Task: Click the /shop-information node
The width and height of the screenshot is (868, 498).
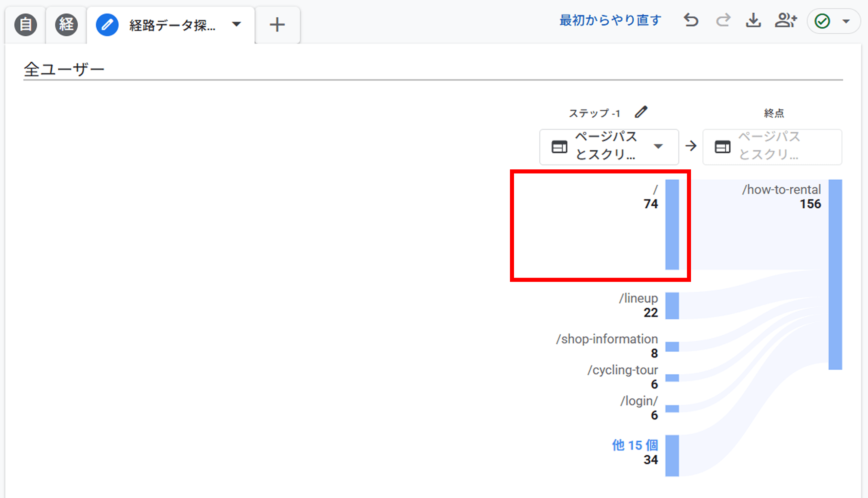Action: 672,347
